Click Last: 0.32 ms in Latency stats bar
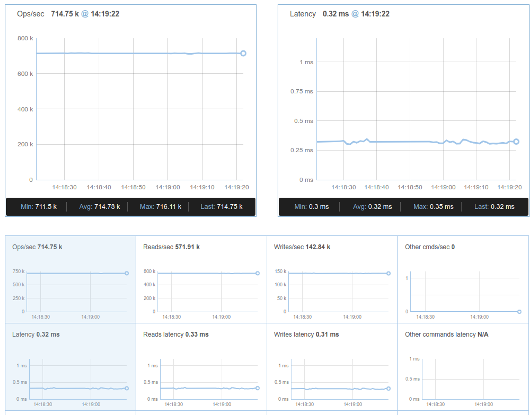532x415 pixels. (494, 207)
